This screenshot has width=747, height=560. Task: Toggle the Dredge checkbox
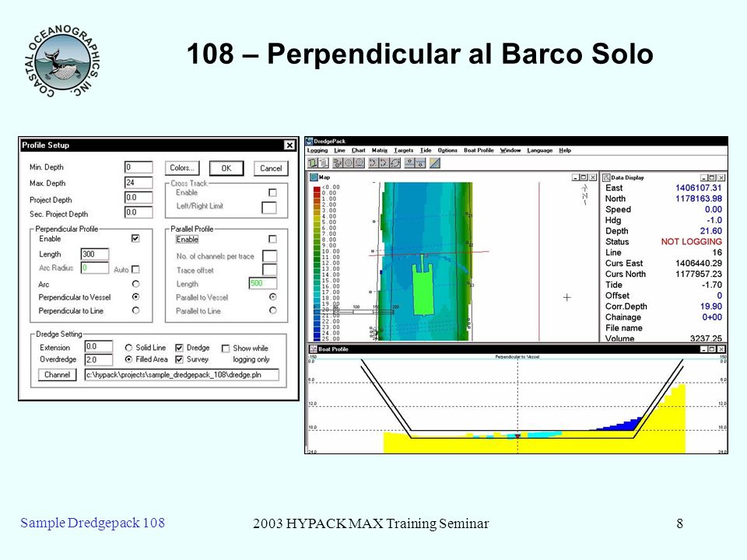point(179,348)
